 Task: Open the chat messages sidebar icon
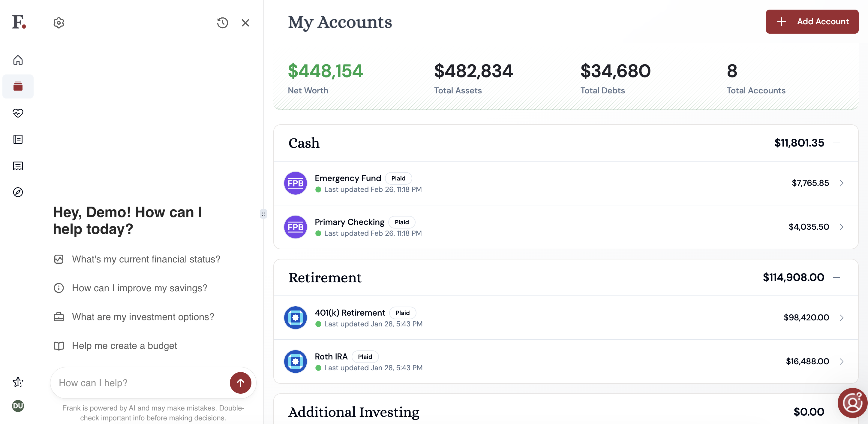click(x=18, y=166)
